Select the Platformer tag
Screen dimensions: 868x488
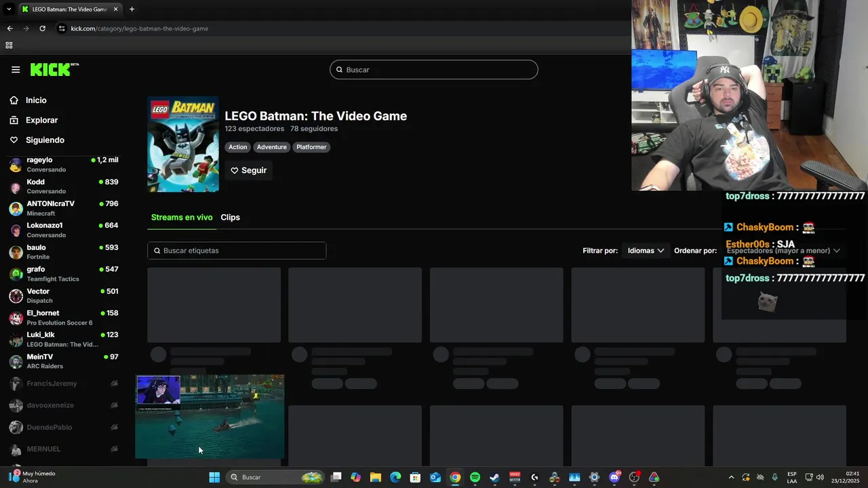point(311,147)
